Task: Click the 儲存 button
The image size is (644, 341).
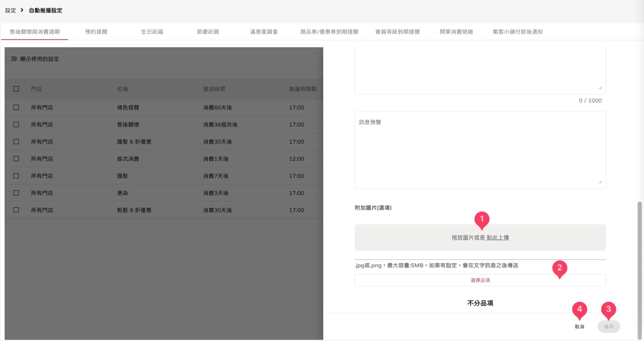Action: pyautogui.click(x=609, y=327)
